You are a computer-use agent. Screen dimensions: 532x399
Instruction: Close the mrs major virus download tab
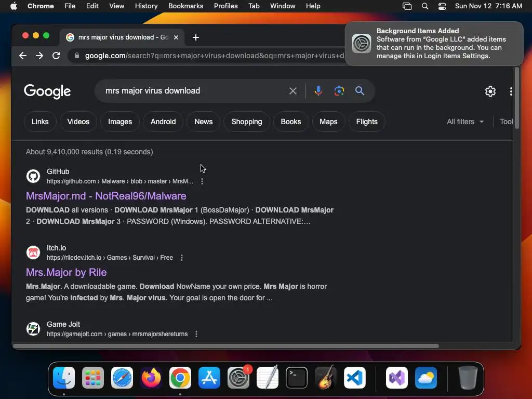[x=176, y=37]
